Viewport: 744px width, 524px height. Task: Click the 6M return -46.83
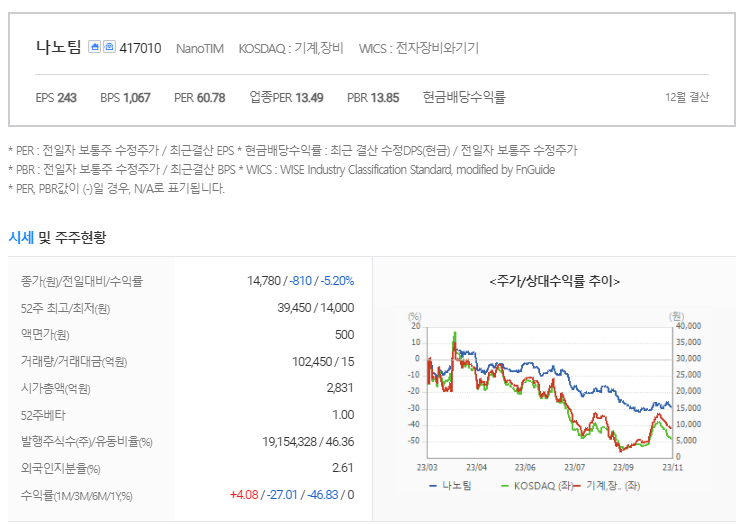click(x=323, y=495)
